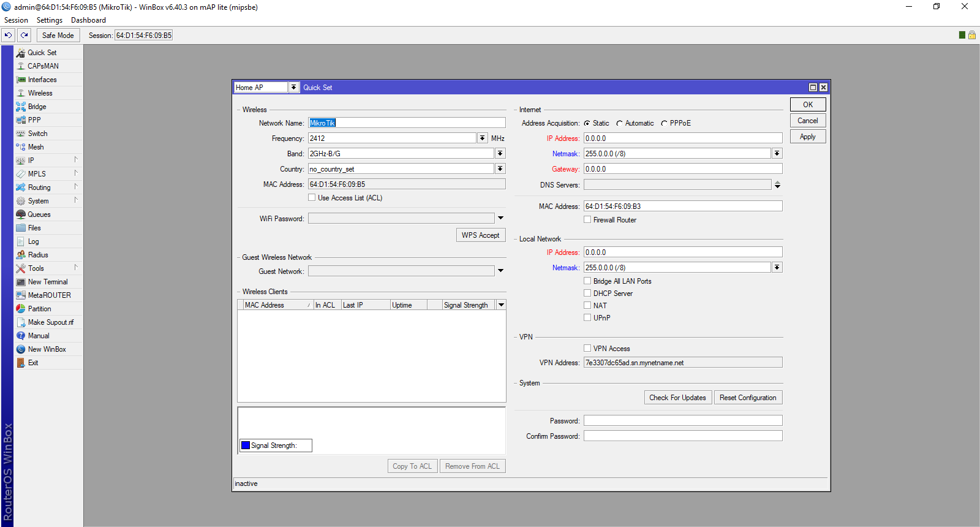Image resolution: width=980 pixels, height=527 pixels.
Task: Expand the WiFi Password field arrow
Action: click(500, 218)
